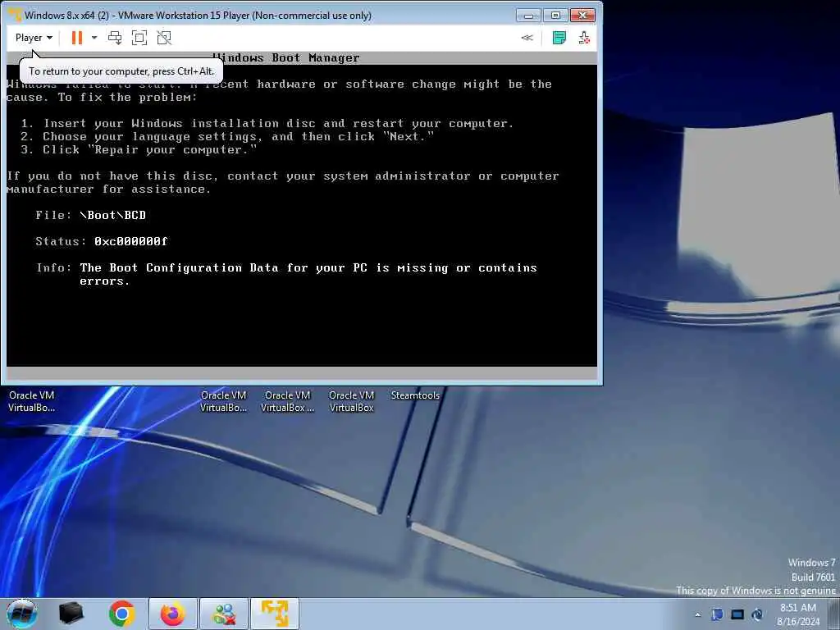Viewport: 840px width, 630px height.
Task: Minimize the VMware Workstation Player window
Action: click(529, 15)
